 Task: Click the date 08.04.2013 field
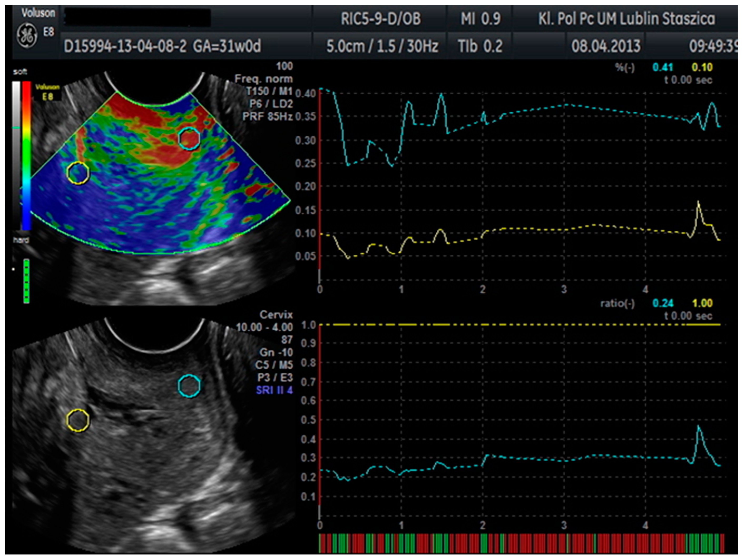(x=606, y=46)
